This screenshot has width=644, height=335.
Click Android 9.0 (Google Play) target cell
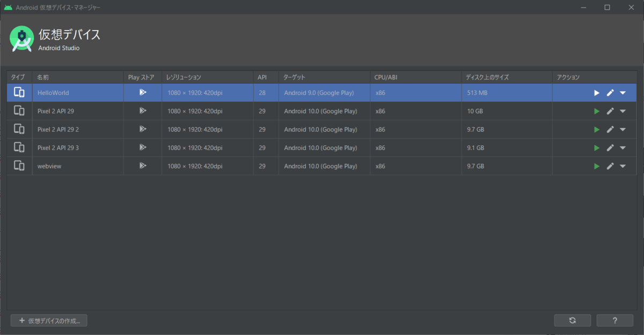click(x=324, y=93)
